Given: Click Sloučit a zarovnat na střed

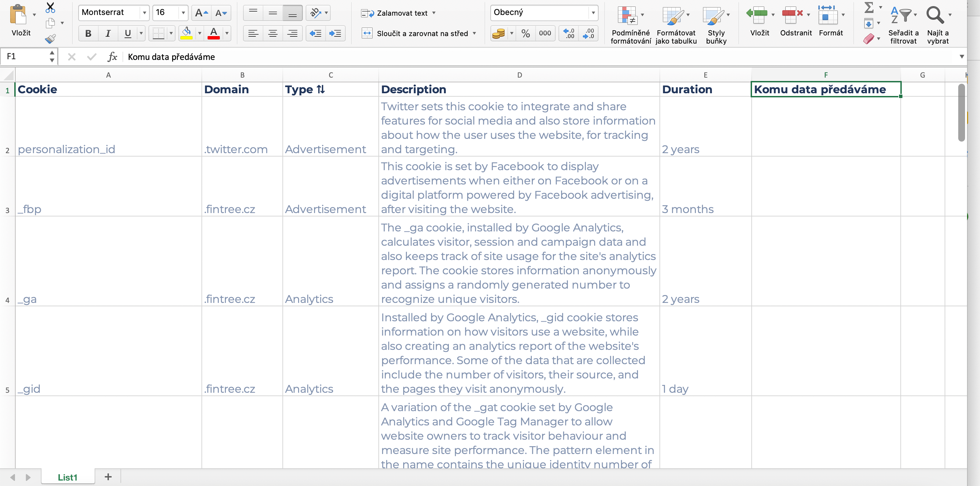Looking at the screenshot, I should click(x=415, y=33).
